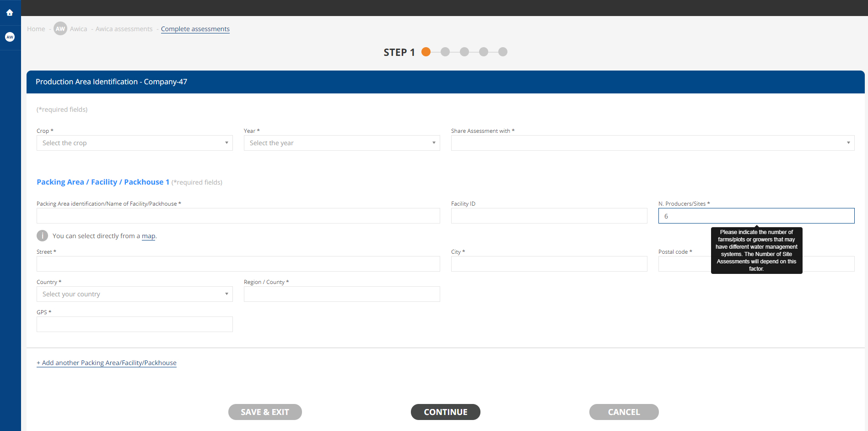Screen dimensions: 868x431
Task: Click the orange Step 1 progress dot
Action: point(426,52)
